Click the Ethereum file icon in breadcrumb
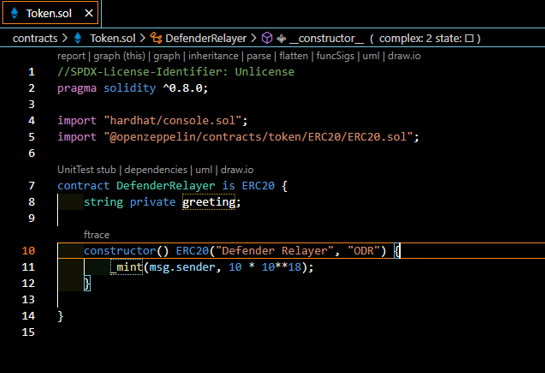The height and width of the screenshot is (373, 545). pyautogui.click(x=78, y=38)
